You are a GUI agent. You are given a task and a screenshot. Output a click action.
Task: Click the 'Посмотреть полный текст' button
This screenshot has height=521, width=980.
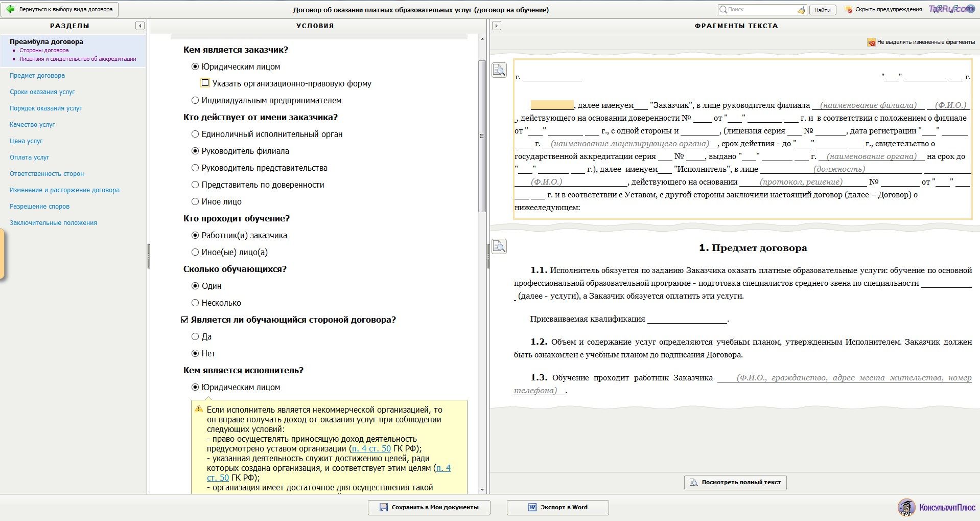(734, 482)
